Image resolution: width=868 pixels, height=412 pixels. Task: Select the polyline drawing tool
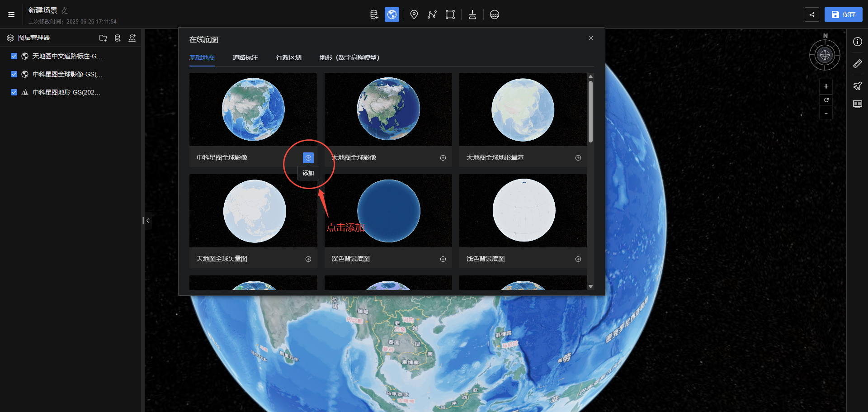coord(432,14)
